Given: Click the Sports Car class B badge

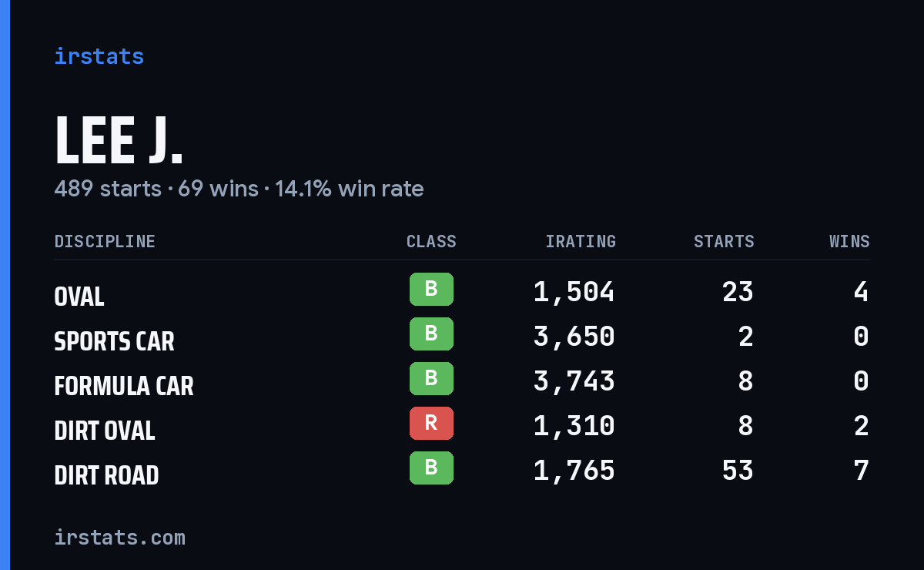Looking at the screenshot, I should coord(431,334).
